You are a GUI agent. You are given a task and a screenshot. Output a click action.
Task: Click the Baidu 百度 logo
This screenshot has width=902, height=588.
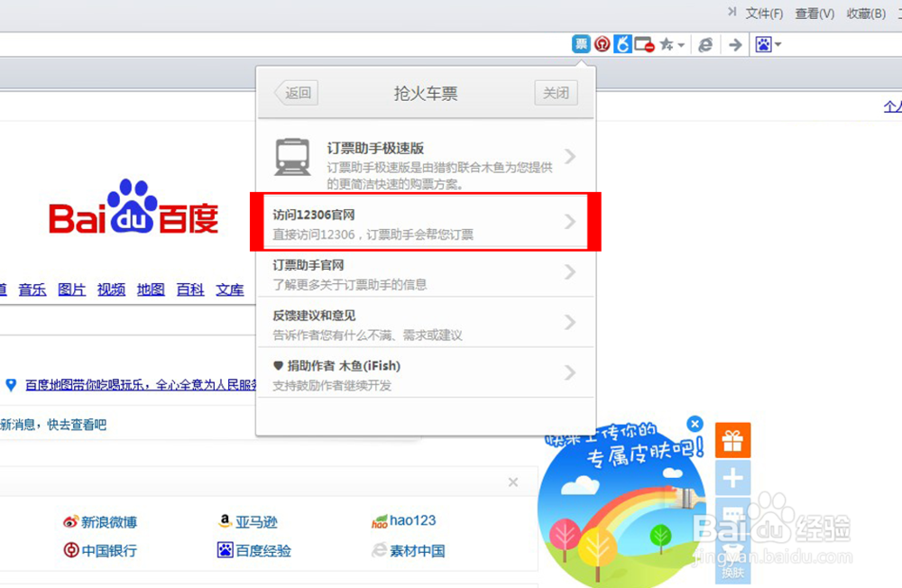pyautogui.click(x=133, y=207)
